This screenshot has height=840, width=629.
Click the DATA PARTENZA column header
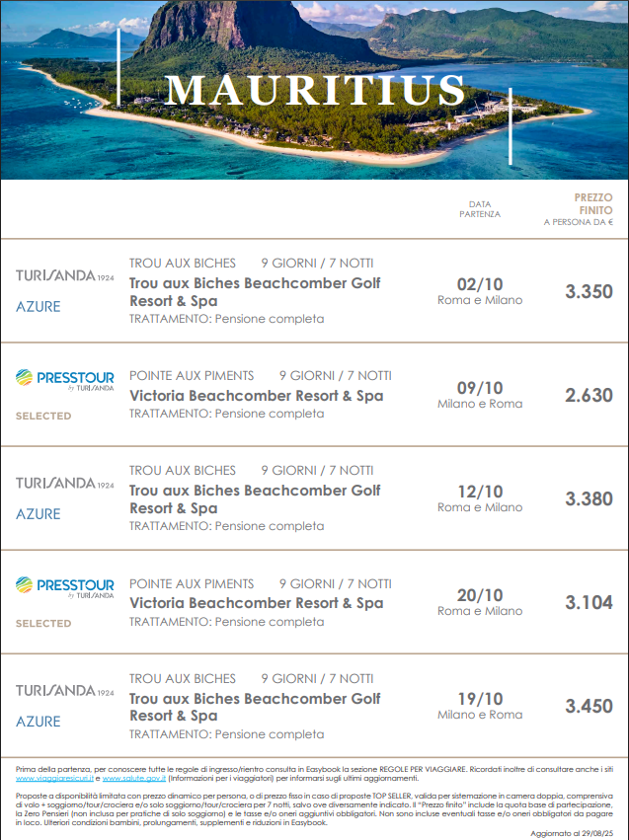(x=480, y=209)
